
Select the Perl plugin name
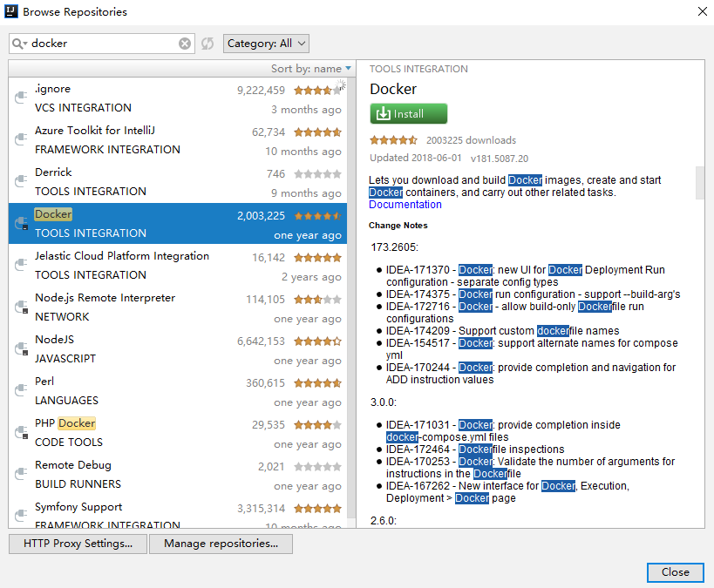pos(44,382)
